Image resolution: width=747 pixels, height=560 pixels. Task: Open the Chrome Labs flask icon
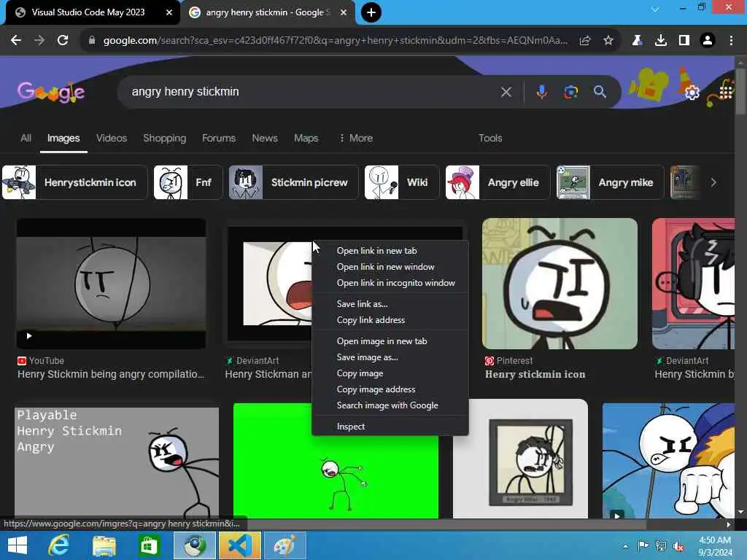click(637, 41)
